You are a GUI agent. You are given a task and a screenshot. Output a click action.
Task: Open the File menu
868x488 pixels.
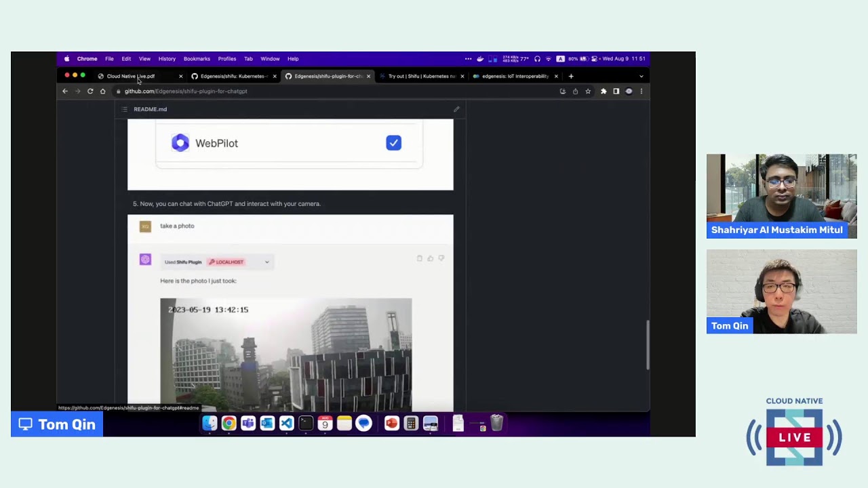pos(109,59)
